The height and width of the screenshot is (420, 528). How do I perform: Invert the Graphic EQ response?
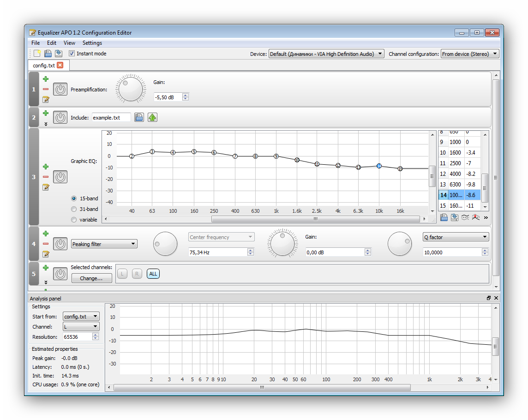[465, 217]
